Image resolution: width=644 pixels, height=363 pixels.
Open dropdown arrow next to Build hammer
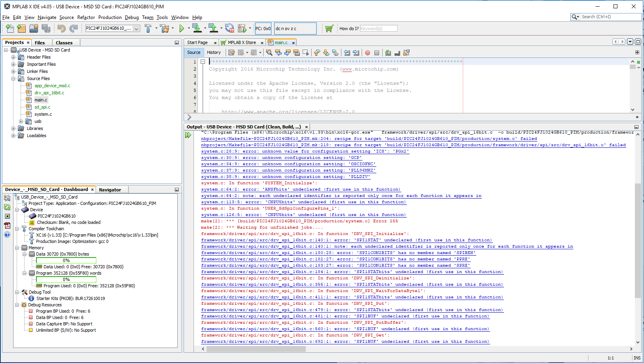click(x=156, y=28)
